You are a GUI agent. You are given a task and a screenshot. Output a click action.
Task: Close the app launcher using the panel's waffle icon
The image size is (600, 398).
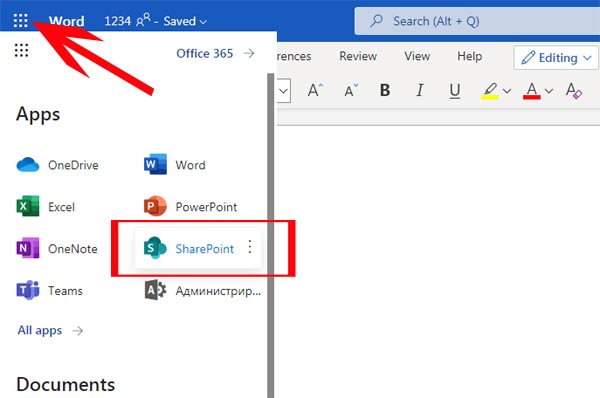tap(21, 50)
